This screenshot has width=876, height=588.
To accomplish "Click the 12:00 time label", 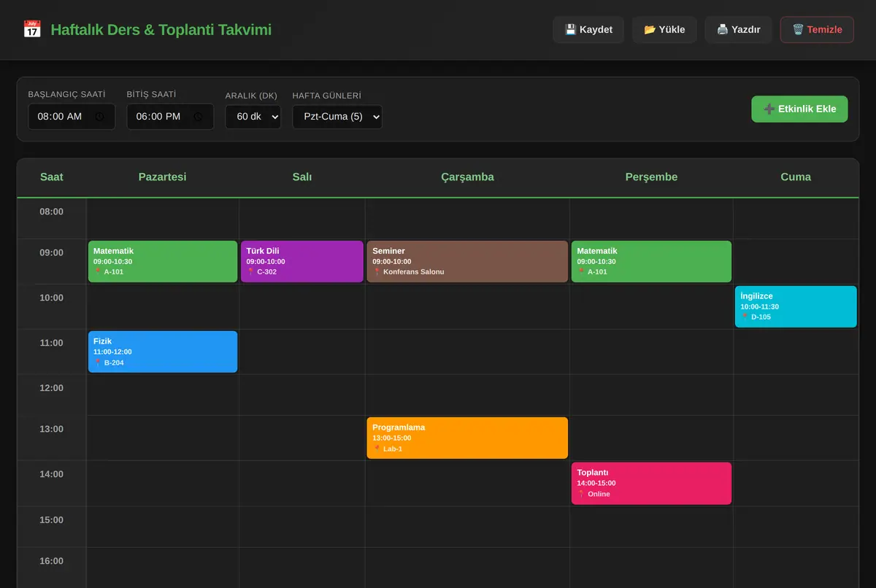I will [52, 388].
